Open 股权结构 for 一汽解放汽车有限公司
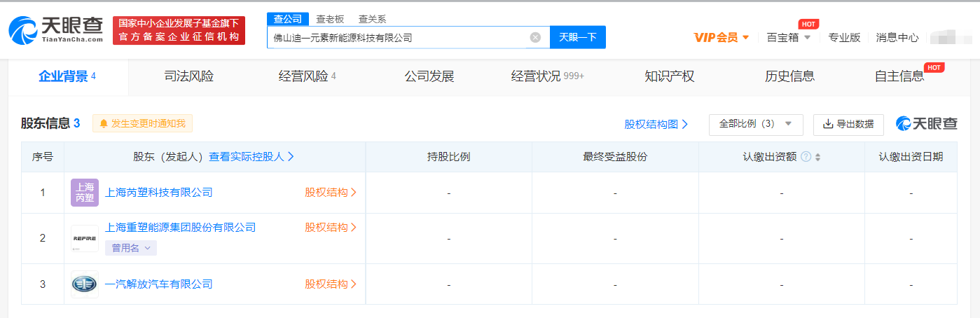 (331, 284)
